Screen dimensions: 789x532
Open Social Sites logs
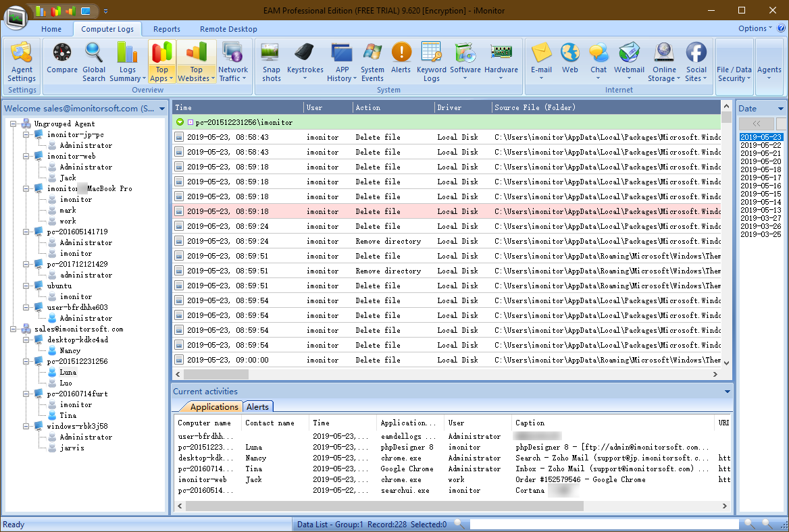tap(696, 62)
